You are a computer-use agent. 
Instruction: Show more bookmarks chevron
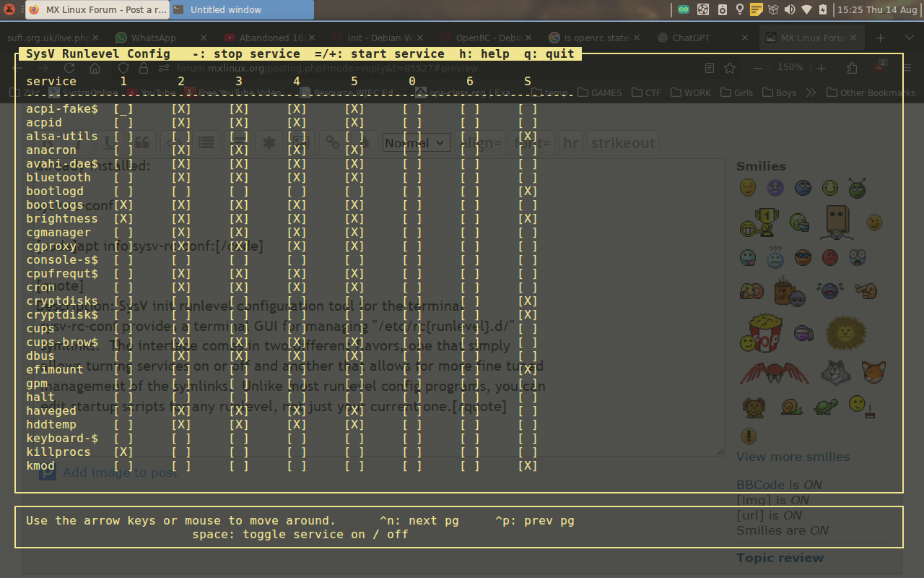(x=811, y=92)
